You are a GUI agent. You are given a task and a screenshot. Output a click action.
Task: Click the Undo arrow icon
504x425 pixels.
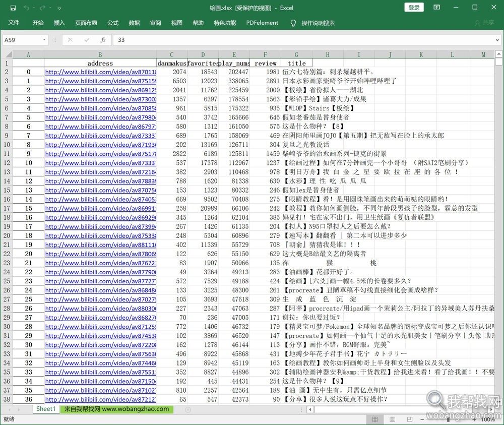click(27, 8)
